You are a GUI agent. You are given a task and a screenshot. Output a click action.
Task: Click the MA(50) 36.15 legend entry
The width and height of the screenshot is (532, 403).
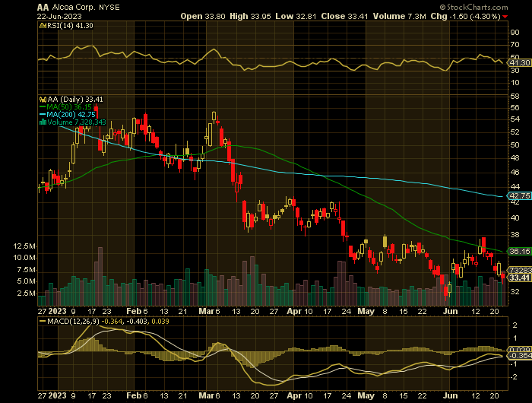click(x=69, y=107)
